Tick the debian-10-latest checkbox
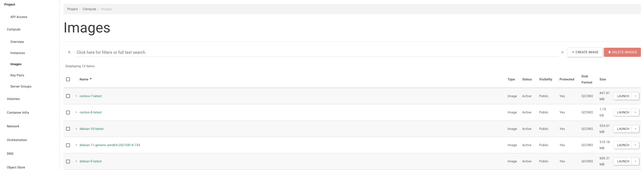Image resolution: width=644 pixels, height=170 pixels. (68, 129)
